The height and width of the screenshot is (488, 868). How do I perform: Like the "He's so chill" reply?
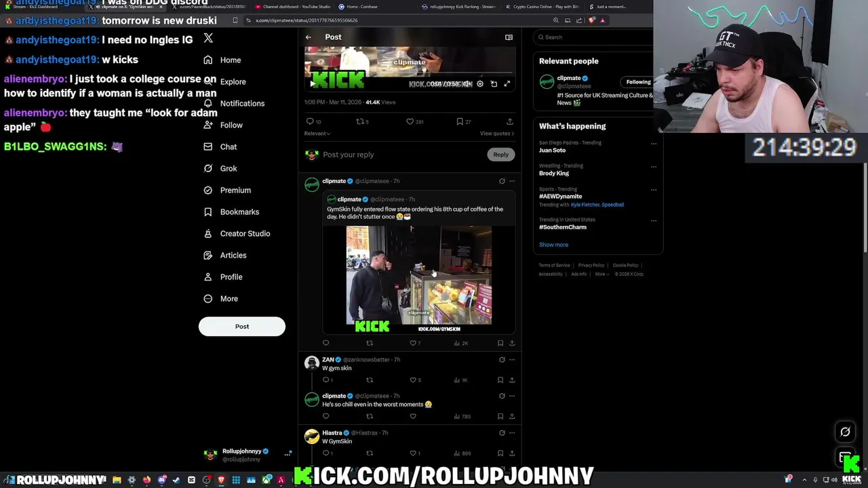412,416
